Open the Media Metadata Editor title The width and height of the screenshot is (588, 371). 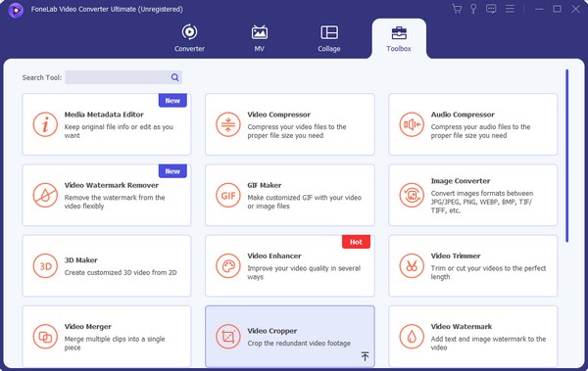pos(104,115)
